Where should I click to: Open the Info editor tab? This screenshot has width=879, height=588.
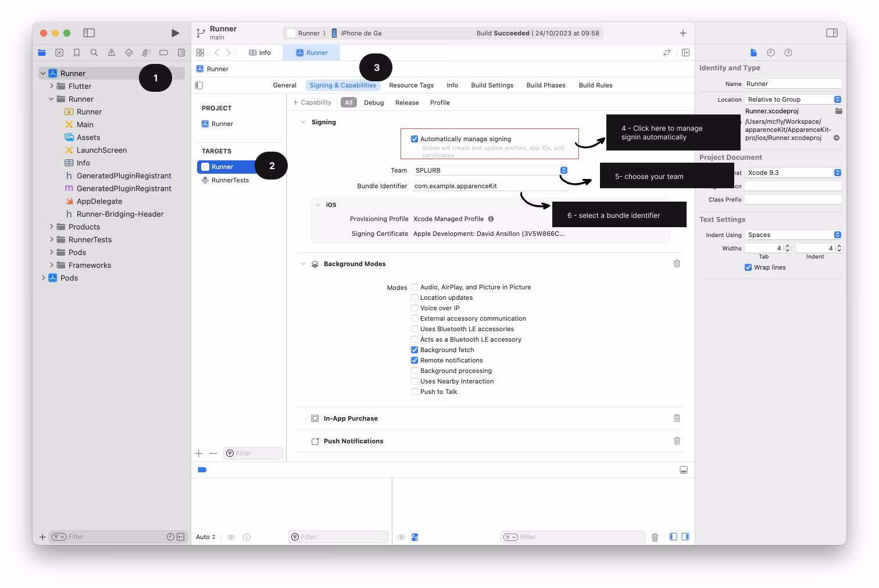(260, 52)
